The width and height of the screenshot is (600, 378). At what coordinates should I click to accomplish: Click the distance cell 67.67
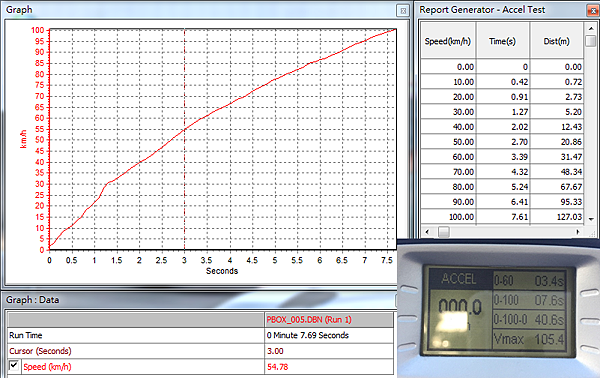pos(557,187)
